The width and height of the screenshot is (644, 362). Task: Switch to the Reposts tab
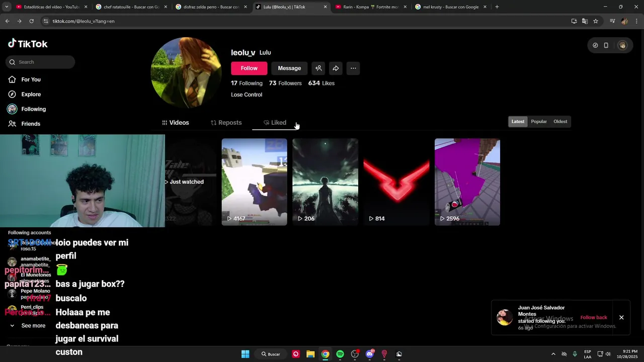point(226,123)
